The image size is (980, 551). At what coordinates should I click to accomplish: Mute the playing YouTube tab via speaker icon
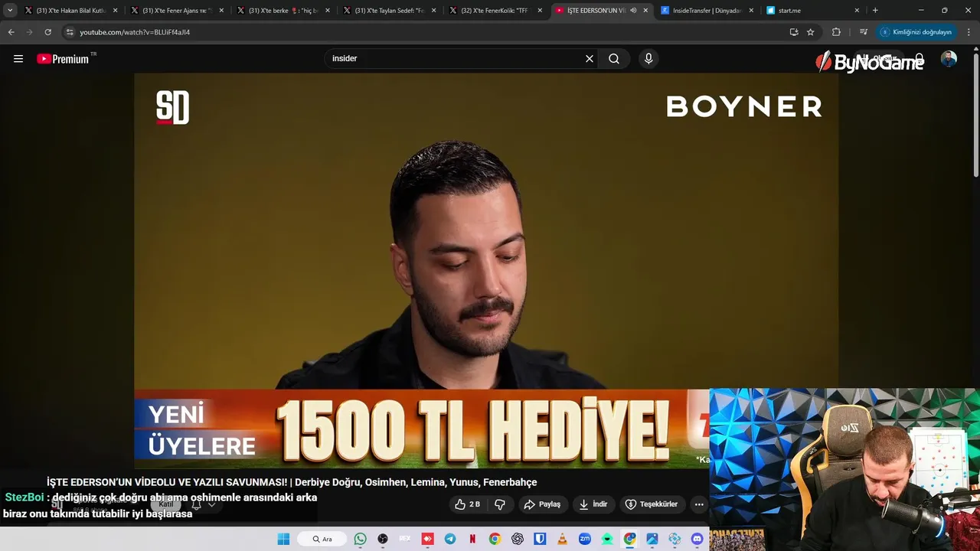pos(633,11)
